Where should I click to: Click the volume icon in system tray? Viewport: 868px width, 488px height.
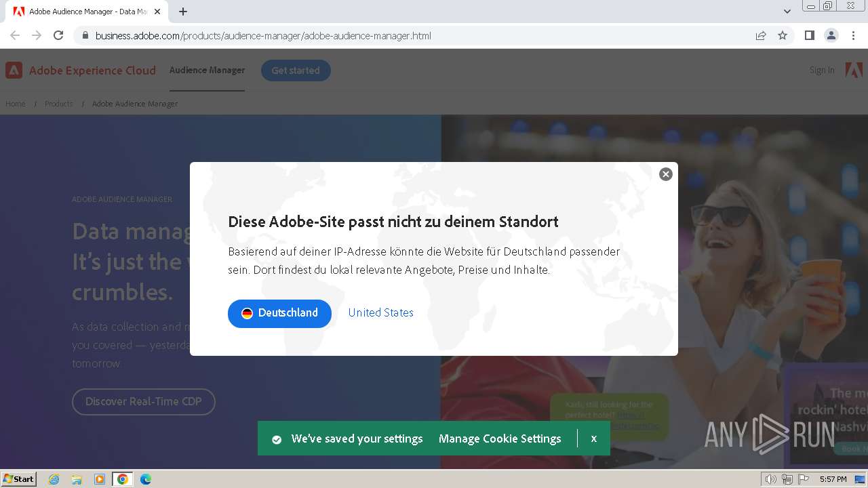[771, 479]
